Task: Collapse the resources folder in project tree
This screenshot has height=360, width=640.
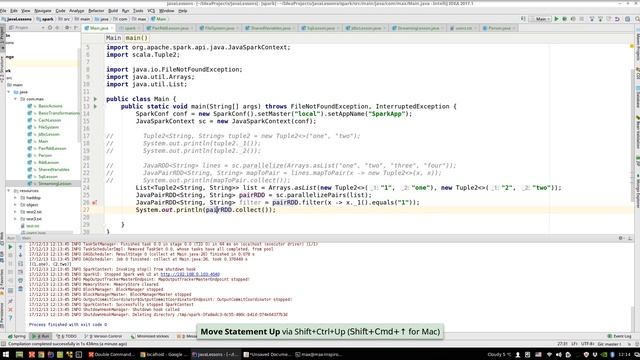Action: tap(9, 191)
